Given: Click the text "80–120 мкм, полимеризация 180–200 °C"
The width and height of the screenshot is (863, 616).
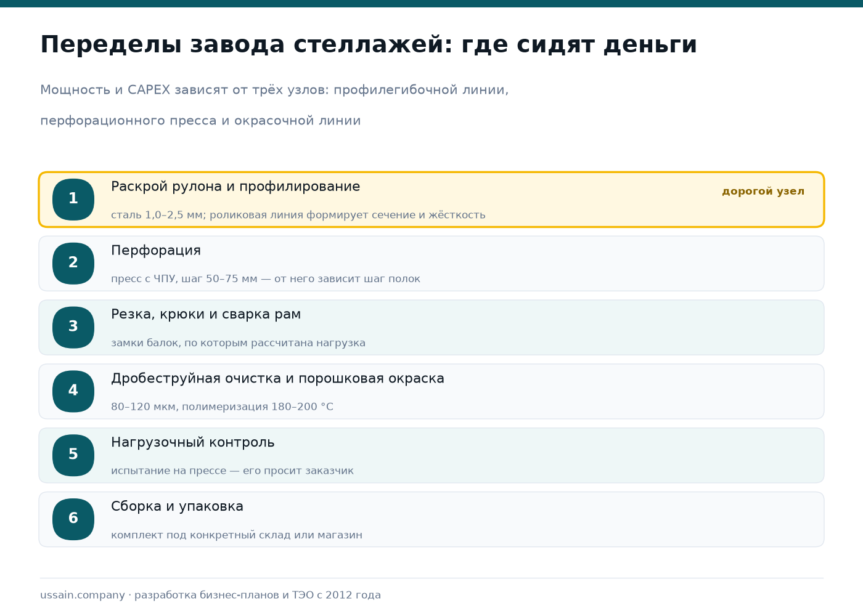Looking at the screenshot, I should pos(222,407).
